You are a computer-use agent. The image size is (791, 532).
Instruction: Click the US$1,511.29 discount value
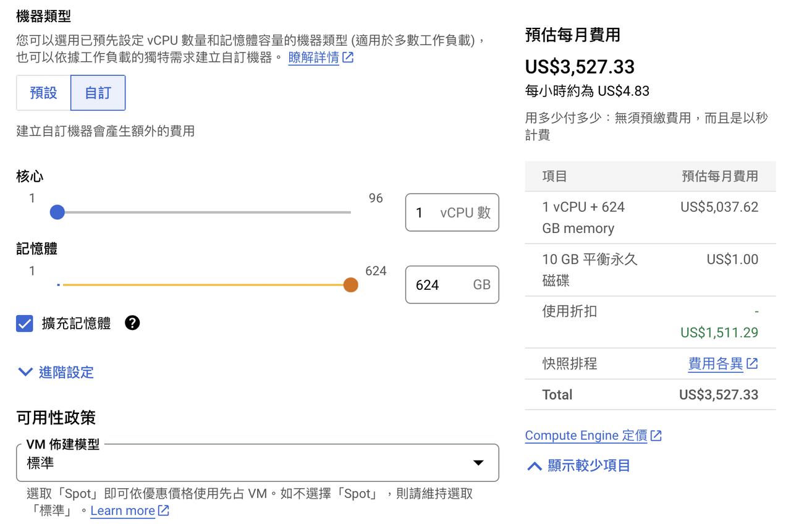tap(719, 332)
